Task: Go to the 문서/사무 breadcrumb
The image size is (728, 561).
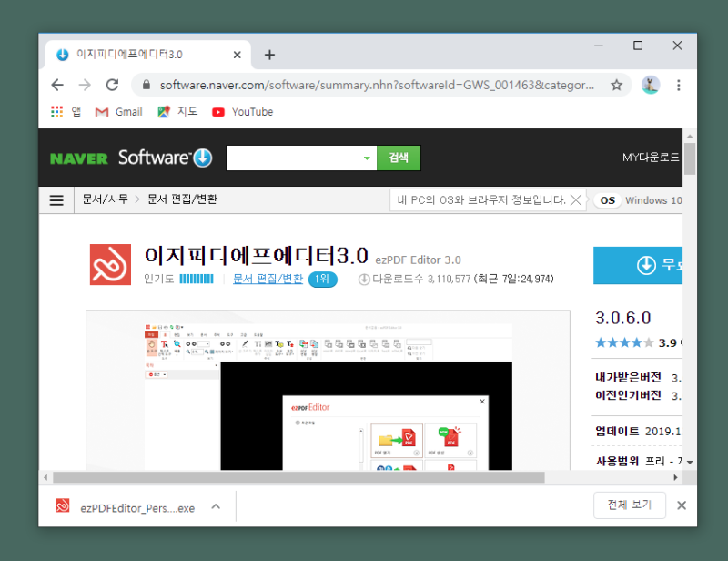Action: click(105, 199)
